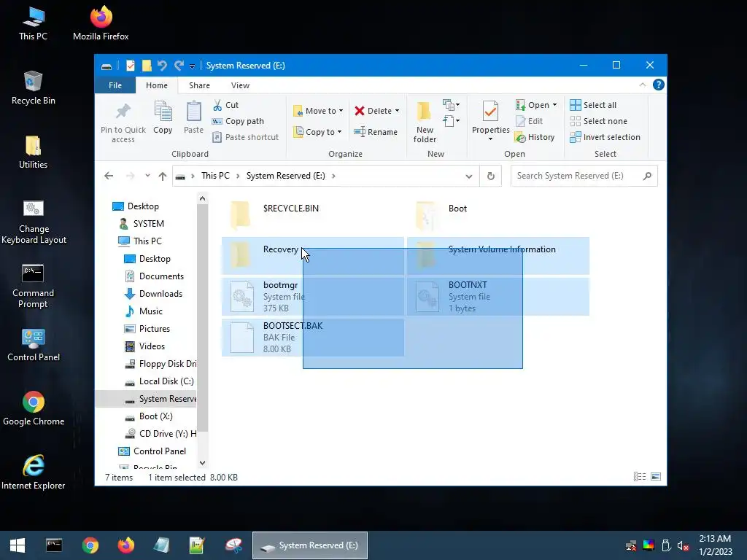Create a New folder
The width and height of the screenshot is (747, 560).
click(425, 122)
